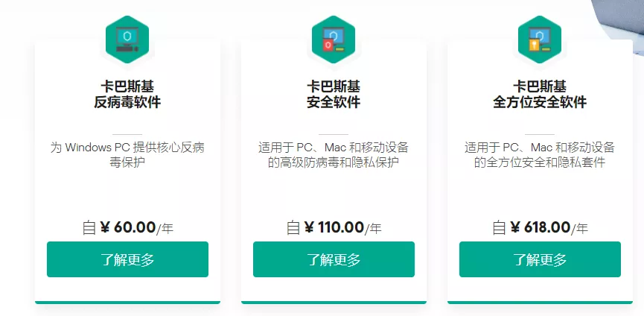Select the Windows PC 核心反病毒保护 description
Screen dimensions: 644x316
pyautogui.click(x=127, y=154)
